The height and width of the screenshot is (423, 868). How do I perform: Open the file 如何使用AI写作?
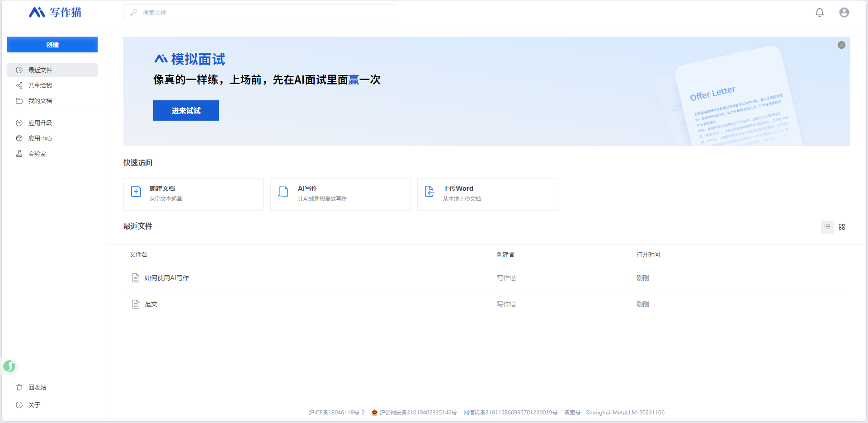166,278
